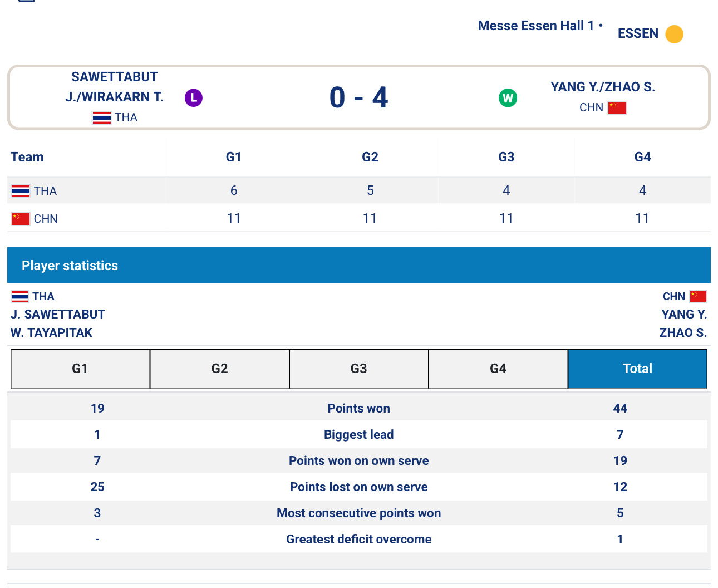This screenshot has height=588, width=718.
Task: Click the ESSEN location link
Action: pyautogui.click(x=638, y=33)
